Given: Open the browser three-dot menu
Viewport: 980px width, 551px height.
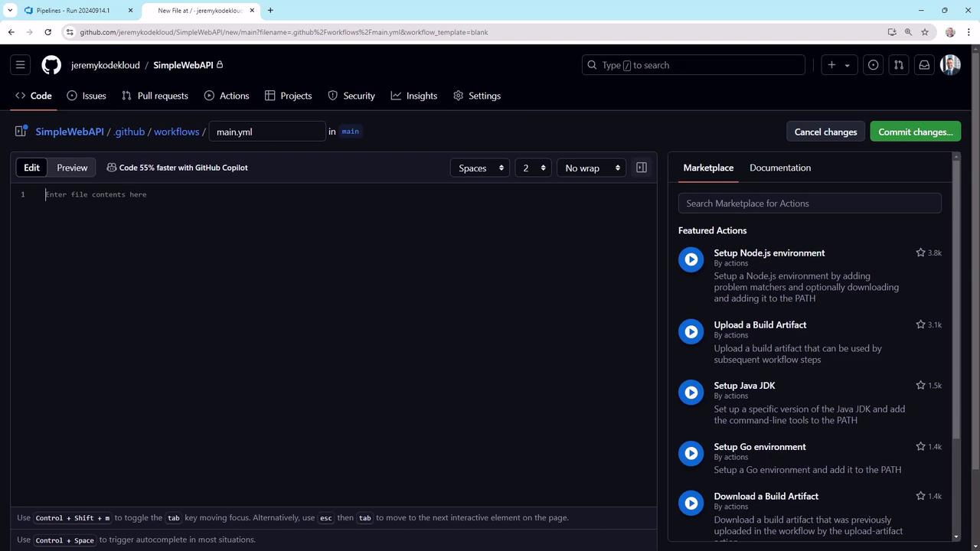Looking at the screenshot, I should pyautogui.click(x=969, y=32).
